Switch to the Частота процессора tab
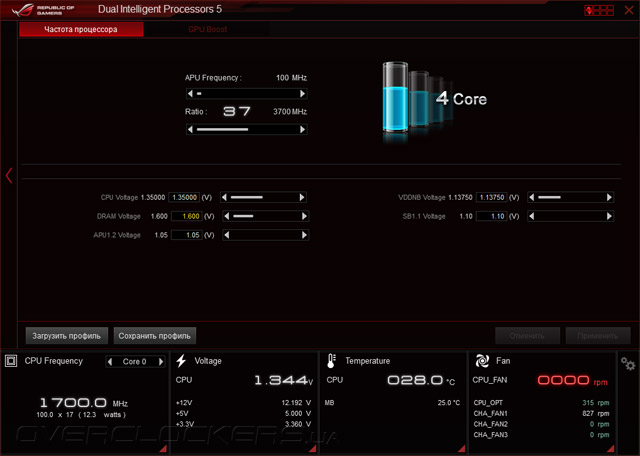 coord(81,29)
